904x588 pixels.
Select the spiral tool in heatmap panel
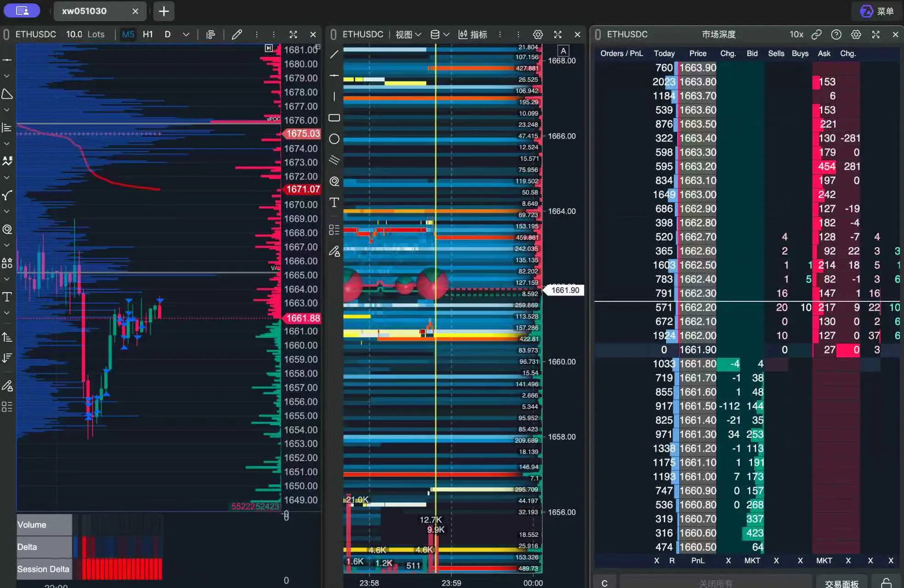click(x=334, y=181)
